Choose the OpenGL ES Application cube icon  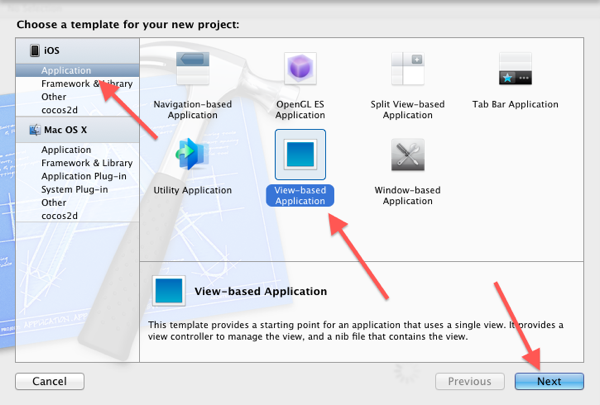(300, 69)
